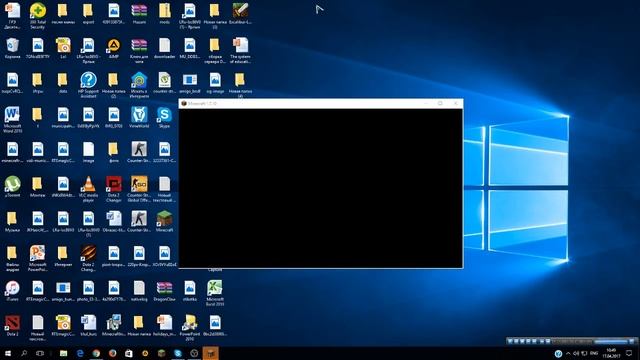Select the mods zip folder on the desktop
The height and width of the screenshot is (360, 640).
164,13
